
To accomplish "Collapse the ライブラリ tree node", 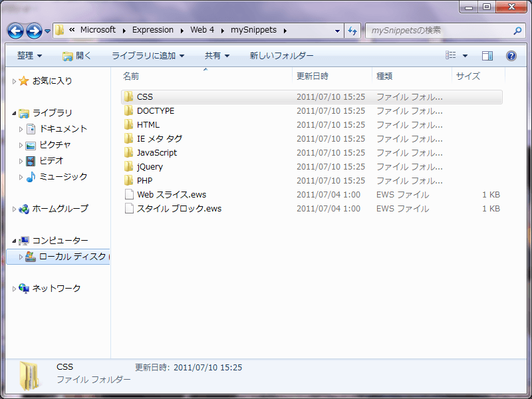I will pyautogui.click(x=14, y=113).
